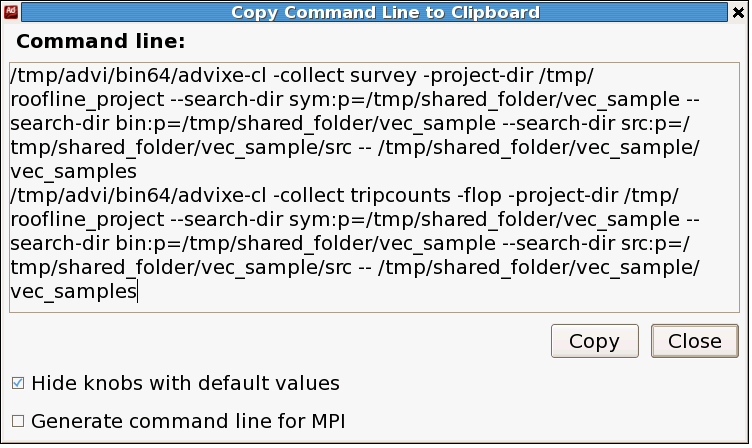Image resolution: width=752 pixels, height=448 pixels.
Task: Click the '-flop' option in the command text
Action: point(479,195)
